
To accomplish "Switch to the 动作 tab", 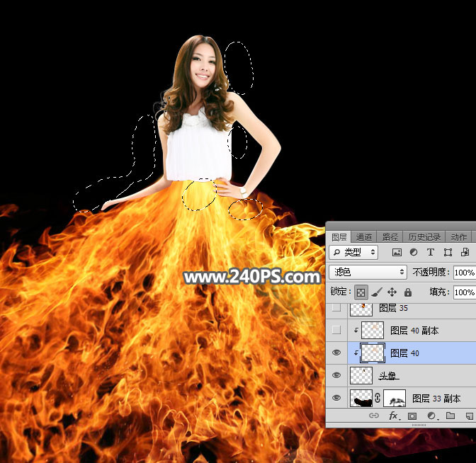I will pos(459,237).
